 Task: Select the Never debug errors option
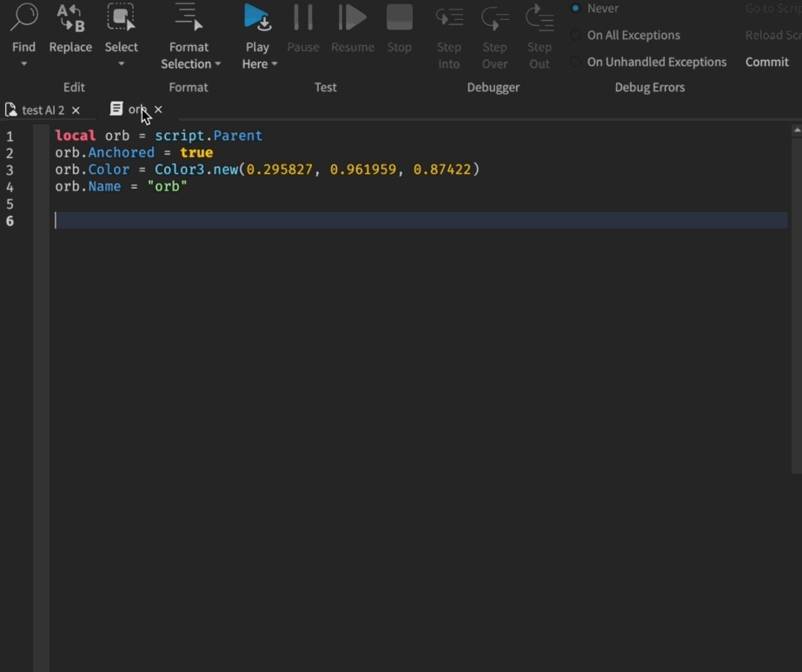pos(576,8)
